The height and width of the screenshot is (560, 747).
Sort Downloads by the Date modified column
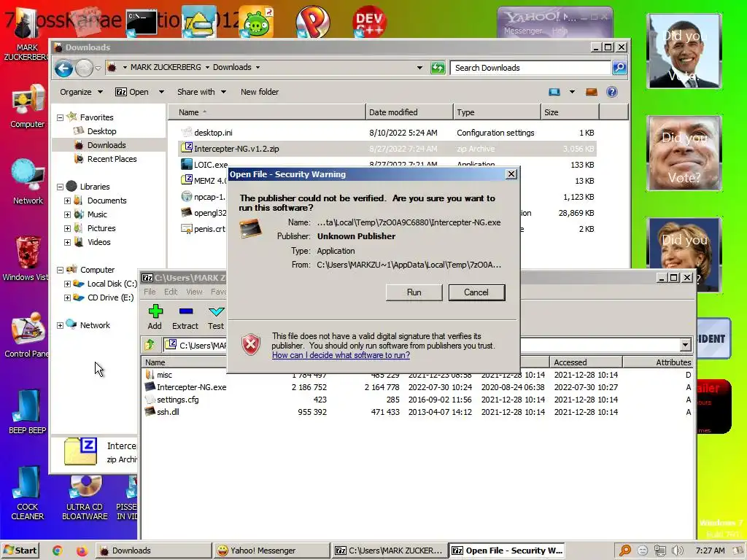[409, 112]
